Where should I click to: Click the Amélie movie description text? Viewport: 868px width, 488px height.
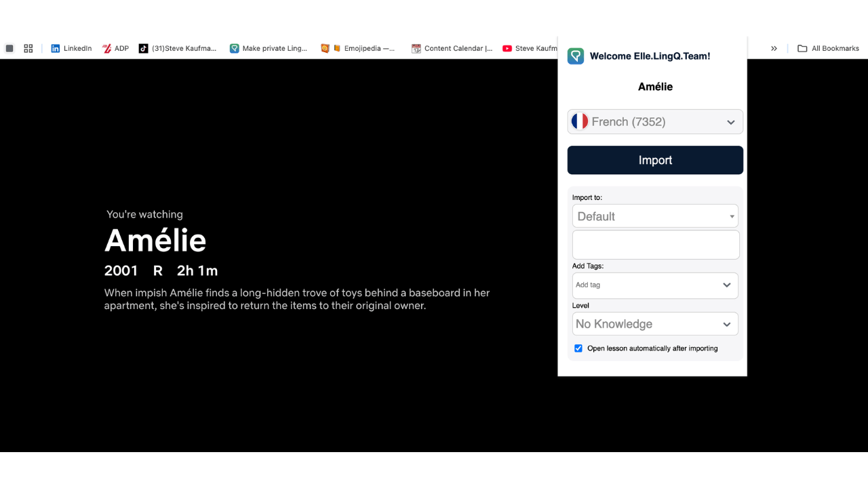[297, 299]
